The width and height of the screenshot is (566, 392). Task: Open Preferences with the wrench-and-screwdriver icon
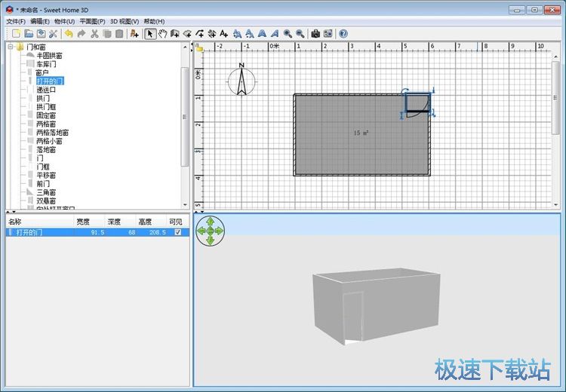[x=53, y=34]
